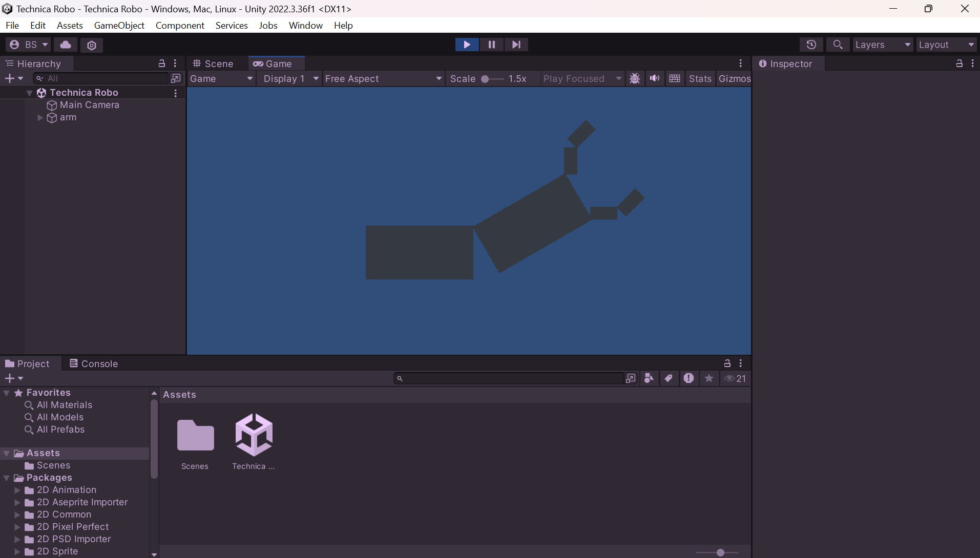The height and width of the screenshot is (558, 980).
Task: Save the search with the star icon
Action: [x=709, y=378]
